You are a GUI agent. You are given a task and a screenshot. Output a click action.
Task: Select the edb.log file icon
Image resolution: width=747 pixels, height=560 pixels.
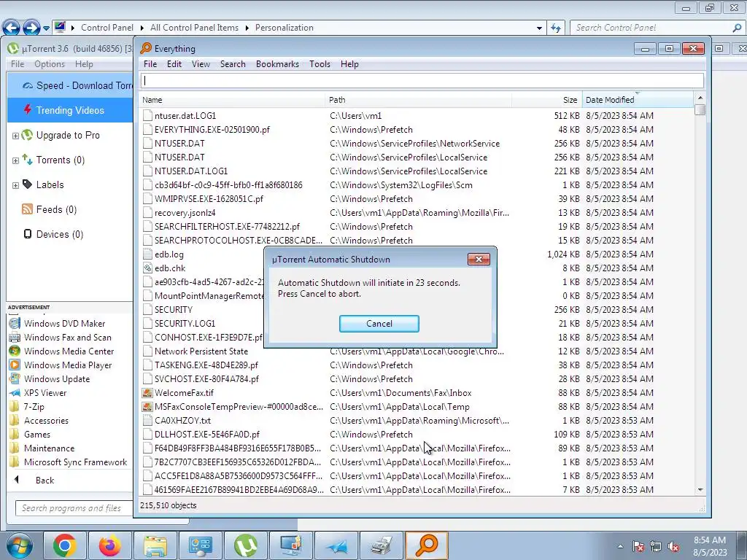[147, 254]
